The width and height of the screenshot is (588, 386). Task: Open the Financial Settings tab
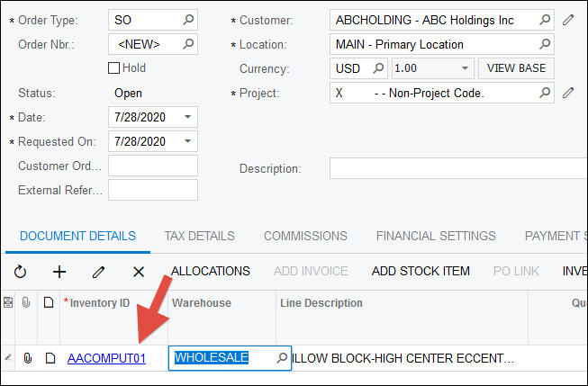pos(436,236)
